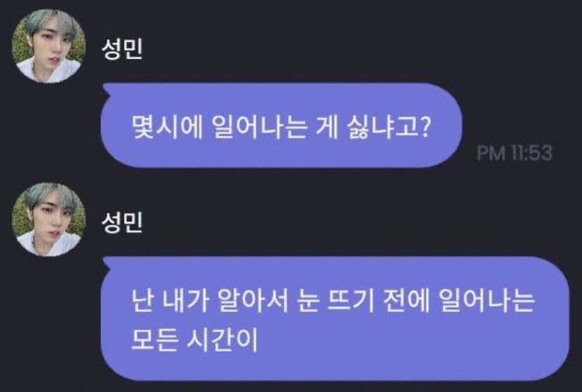Click '일어나는' in the second message bubble
The height and width of the screenshot is (392, 582).
[x=487, y=300]
